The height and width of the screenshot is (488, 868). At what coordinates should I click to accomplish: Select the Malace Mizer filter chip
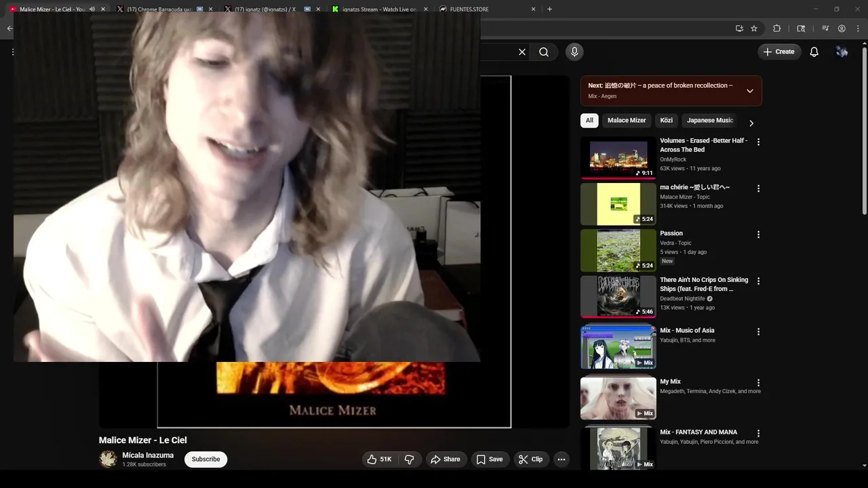627,121
